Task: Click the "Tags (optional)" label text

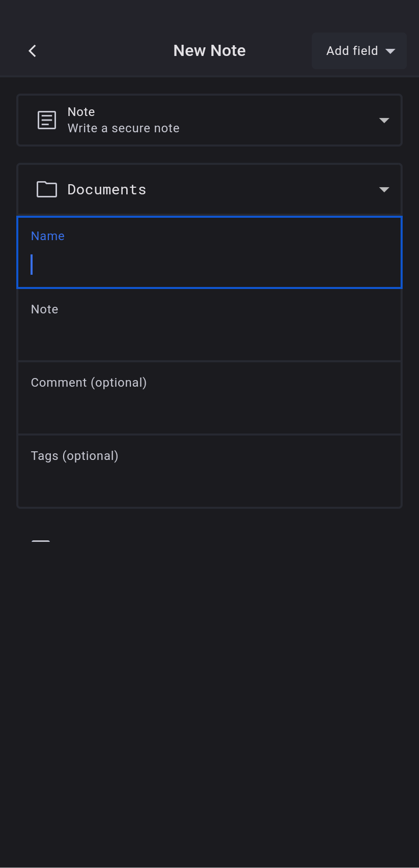Action: pos(74,456)
